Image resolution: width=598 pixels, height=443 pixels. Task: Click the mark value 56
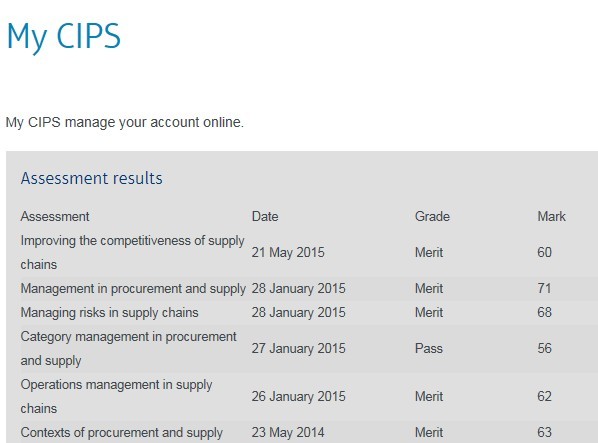pyautogui.click(x=545, y=348)
